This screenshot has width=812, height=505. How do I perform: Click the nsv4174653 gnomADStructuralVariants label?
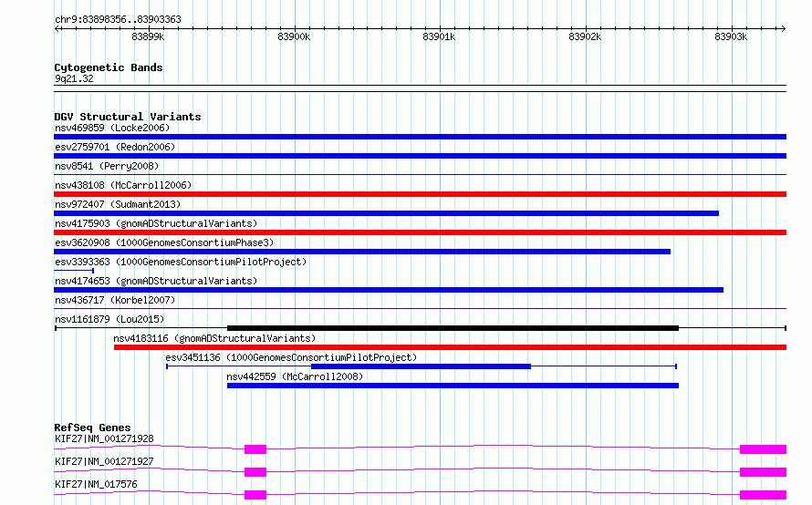click(x=156, y=281)
